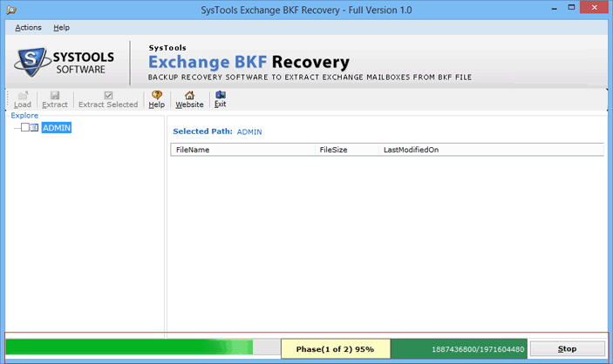Screen dimensions: 613x364
Task: Select the ADMIN tree node
Action: [x=57, y=128]
